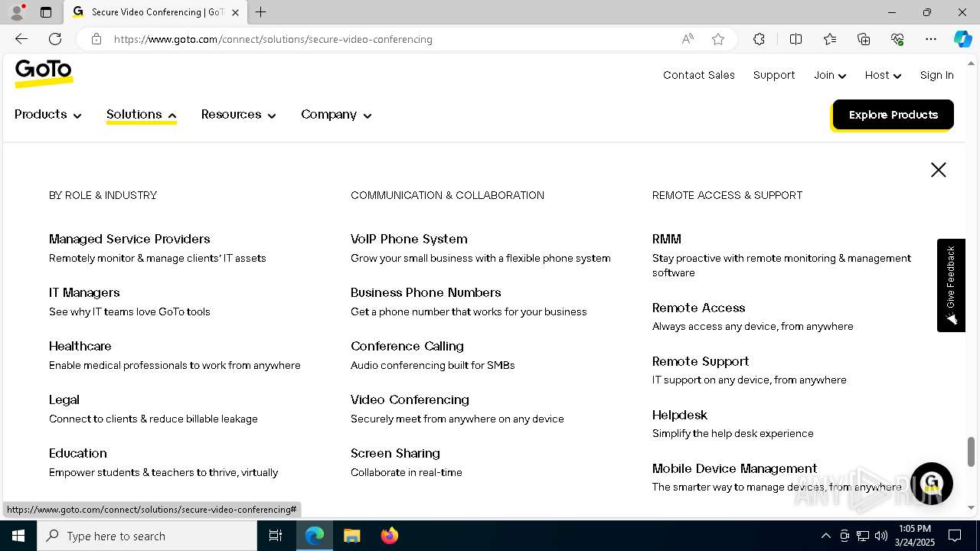
Task: Open Mobile Device Management
Action: pyautogui.click(x=735, y=468)
